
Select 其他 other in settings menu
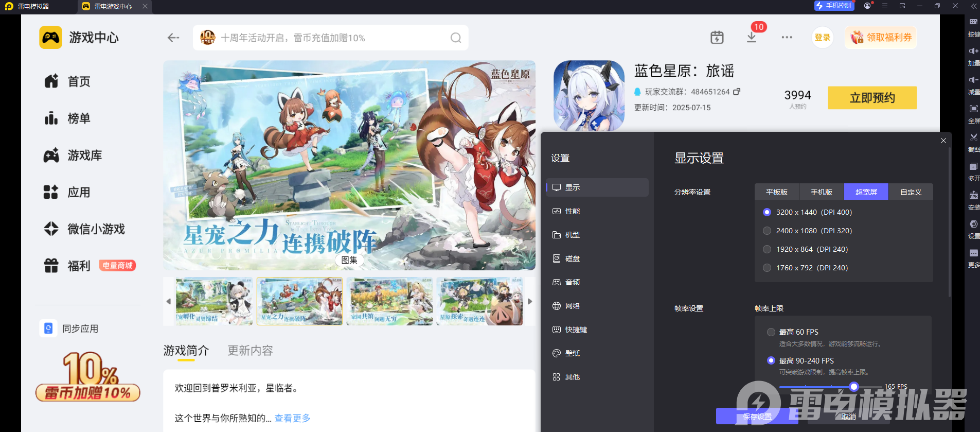coord(598,377)
